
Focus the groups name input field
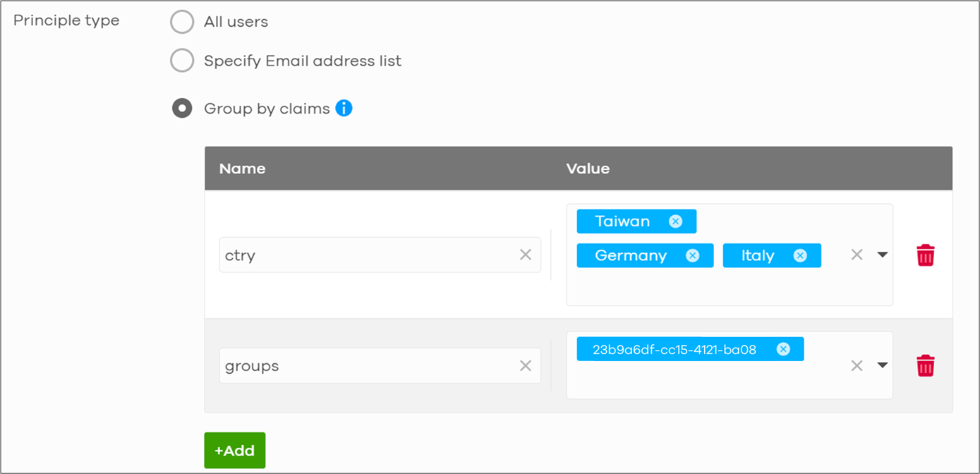[380, 365]
